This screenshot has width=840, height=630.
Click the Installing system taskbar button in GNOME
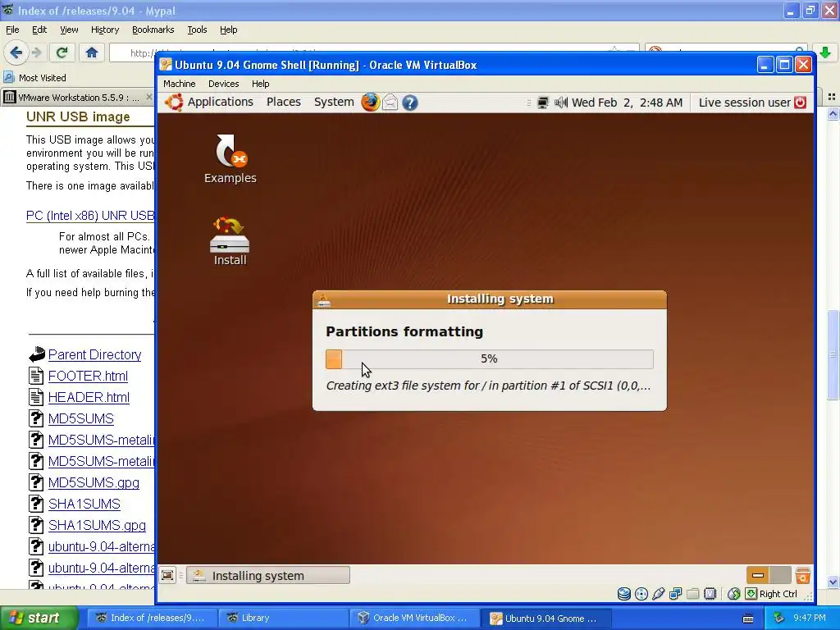point(268,575)
